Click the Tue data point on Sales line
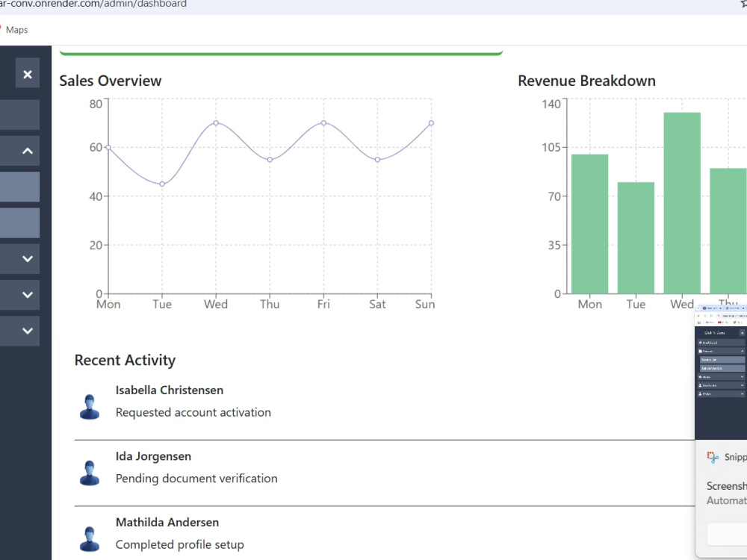Image resolution: width=747 pixels, height=560 pixels. point(162,184)
